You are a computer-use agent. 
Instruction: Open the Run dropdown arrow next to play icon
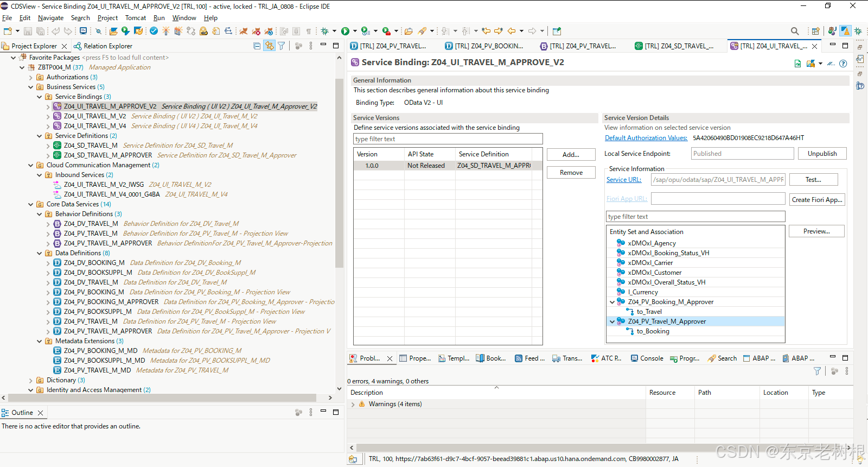(355, 31)
